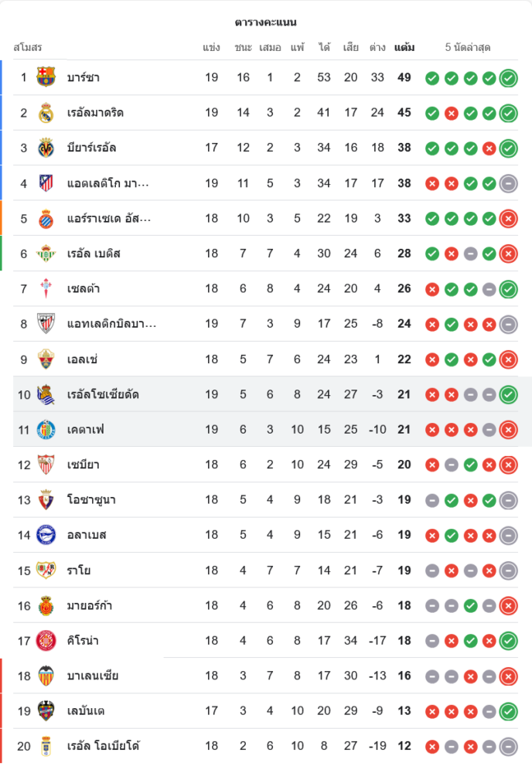Viewport: 532px width, 773px height.
Task: Click the สโมสร club column header
Action: tap(28, 47)
